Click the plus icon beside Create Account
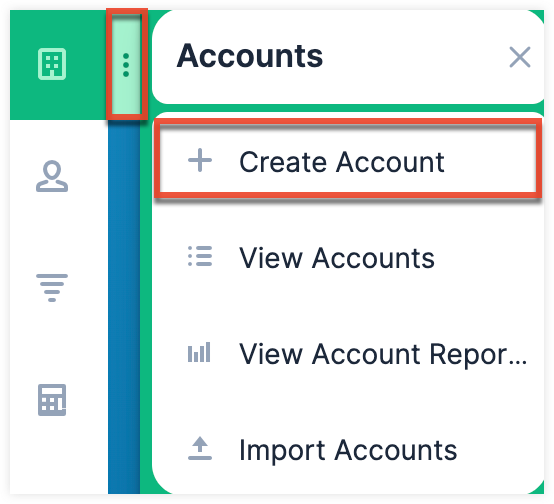Image resolution: width=554 pixels, height=504 pixels. [x=200, y=160]
